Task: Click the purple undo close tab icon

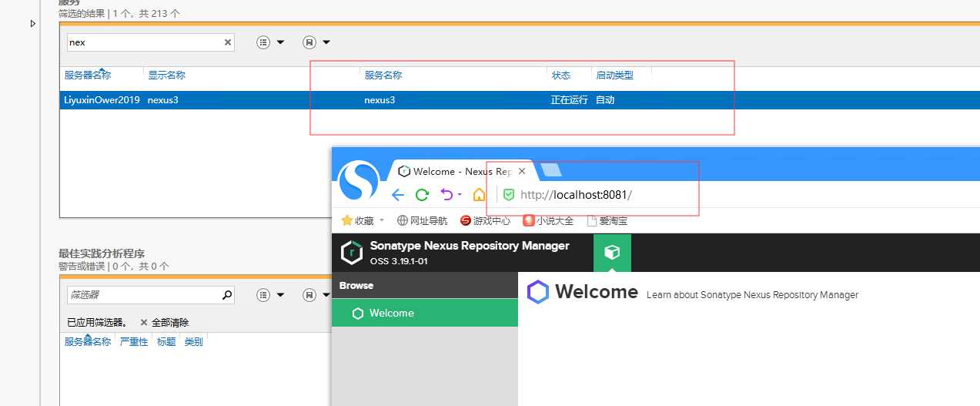Action: [447, 195]
